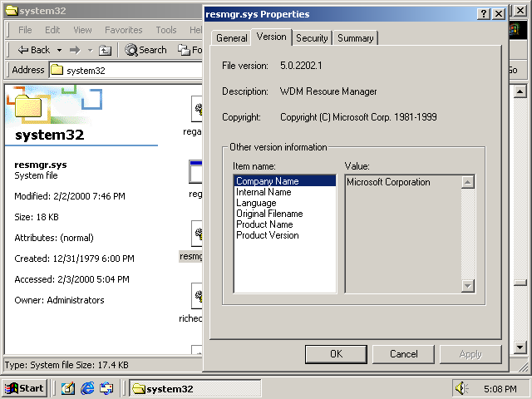Click the File version value 5.0.2202.1

[301, 66]
